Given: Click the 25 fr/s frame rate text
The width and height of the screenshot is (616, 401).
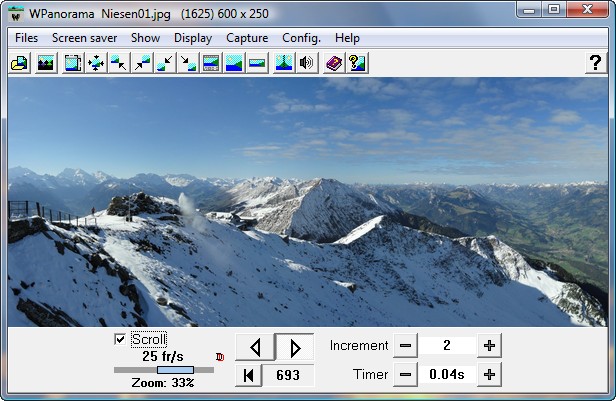Looking at the screenshot, I should (163, 356).
